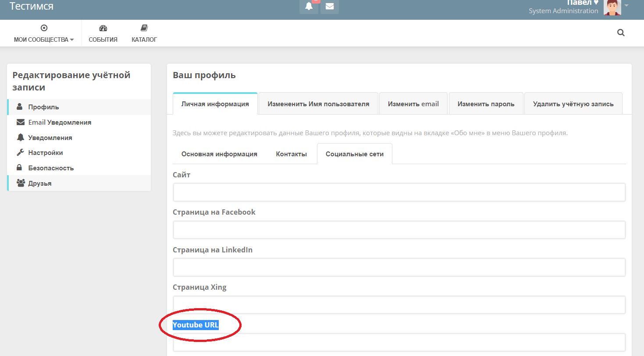Viewport: 644px width, 356px height.
Task: Open the messages envelope icon
Action: click(330, 7)
